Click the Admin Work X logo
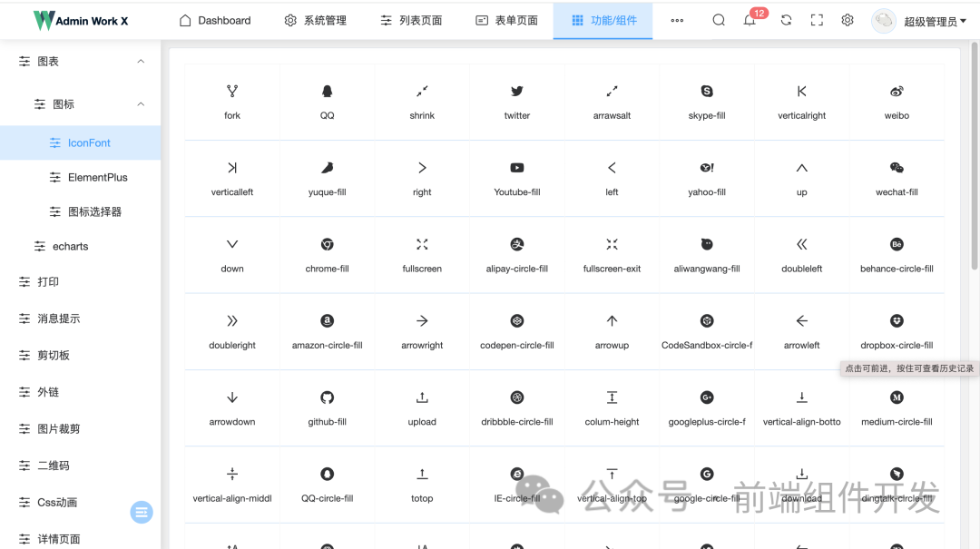 click(x=81, y=21)
